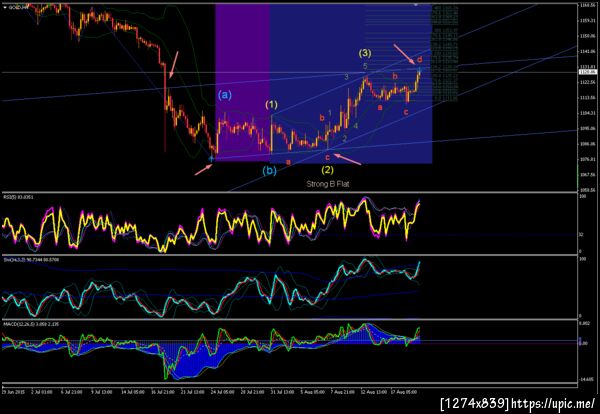Click the 12 Aug 13:00 time label

(x=372, y=392)
